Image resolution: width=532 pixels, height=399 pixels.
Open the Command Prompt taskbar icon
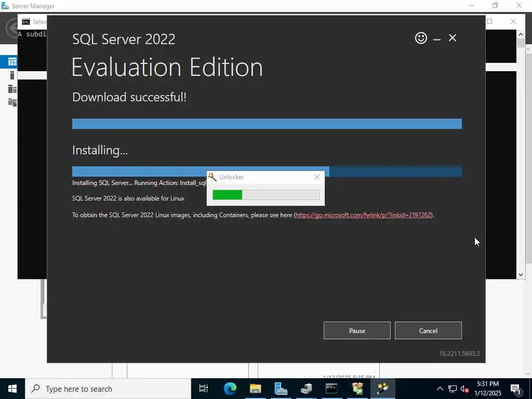click(331, 389)
